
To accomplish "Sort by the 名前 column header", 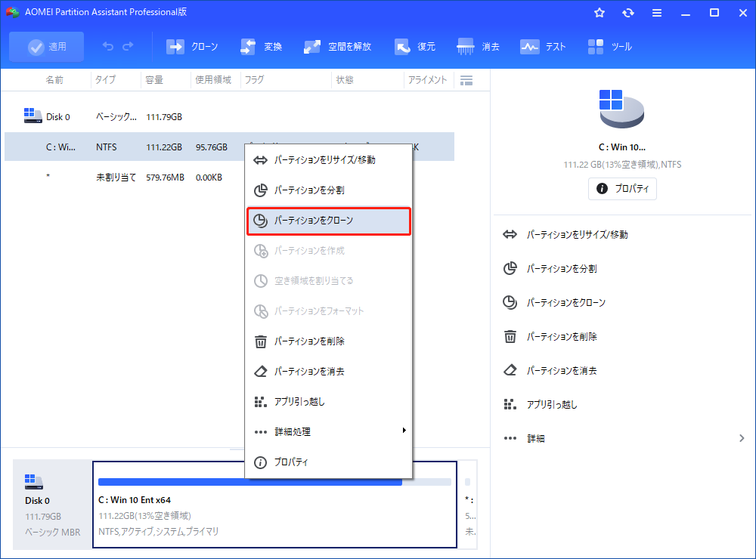I will [54, 80].
